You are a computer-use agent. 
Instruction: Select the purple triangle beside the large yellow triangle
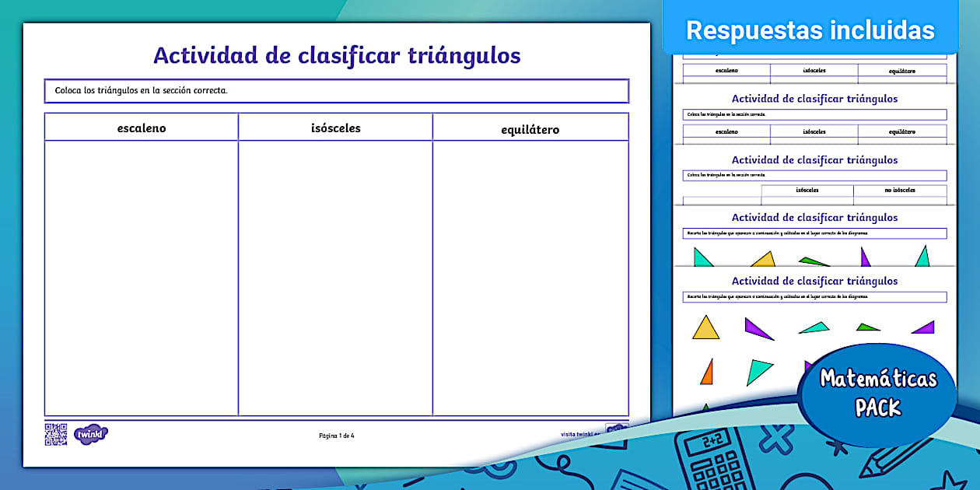(758, 329)
